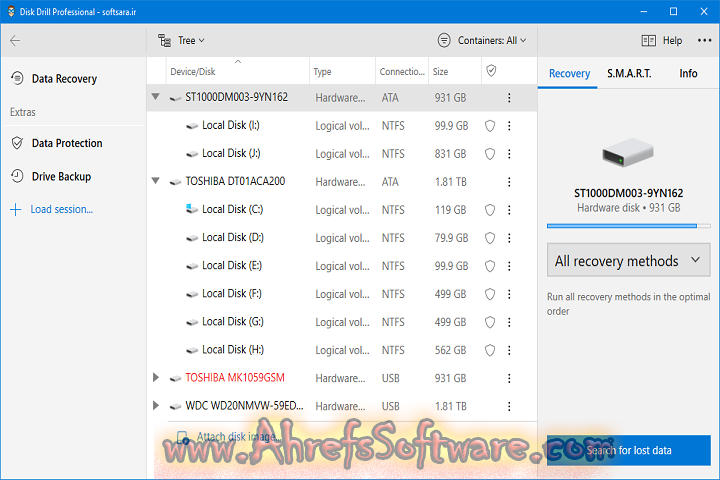The width and height of the screenshot is (720, 480).
Task: Click the 562 GB size cell
Action: pos(450,350)
